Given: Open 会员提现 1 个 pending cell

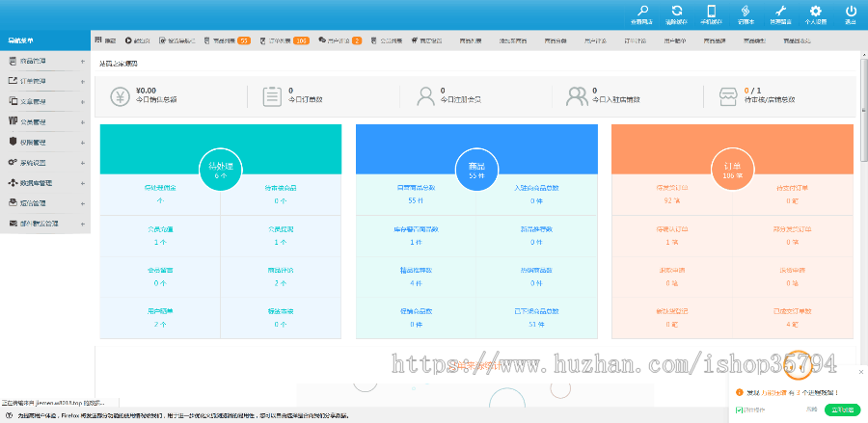Looking at the screenshot, I should point(281,236).
